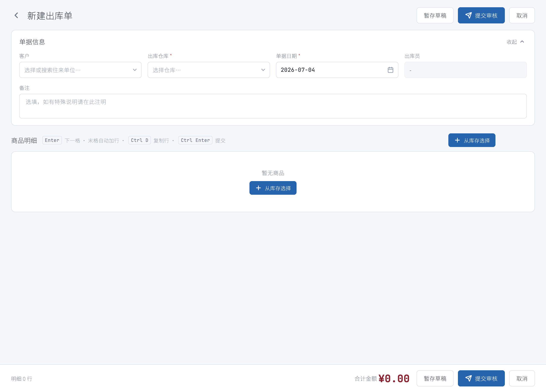Image resolution: width=546 pixels, height=392 pixels.
Task: Focus the 备注 remarks text area
Action: coord(273,106)
